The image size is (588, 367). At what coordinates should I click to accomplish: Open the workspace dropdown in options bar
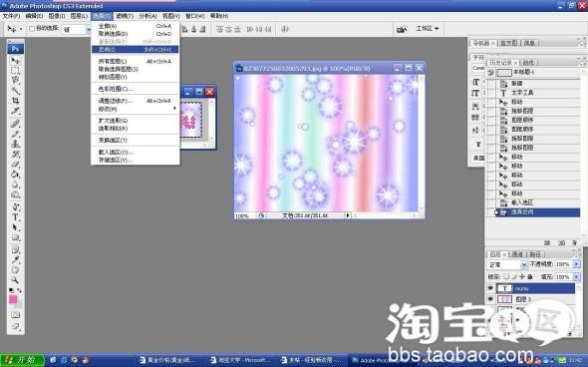[428, 29]
